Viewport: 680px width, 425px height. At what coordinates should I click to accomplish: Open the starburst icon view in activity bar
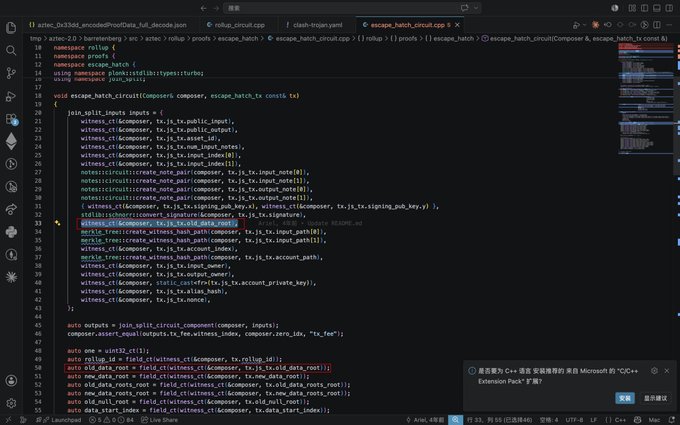click(x=11, y=277)
